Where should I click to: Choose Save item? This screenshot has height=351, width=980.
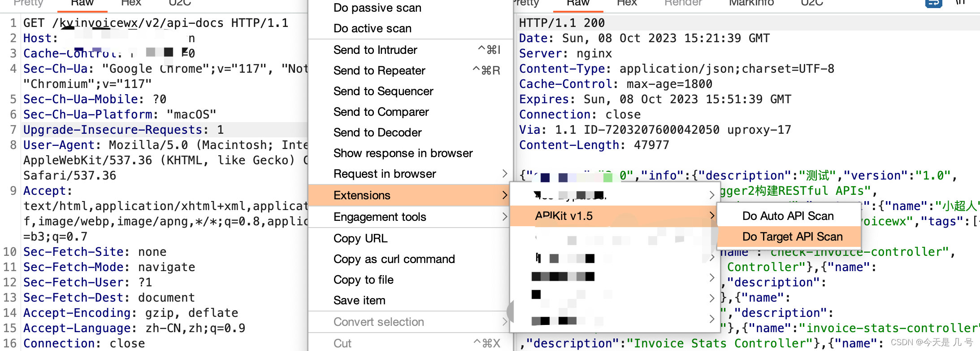pyautogui.click(x=360, y=300)
